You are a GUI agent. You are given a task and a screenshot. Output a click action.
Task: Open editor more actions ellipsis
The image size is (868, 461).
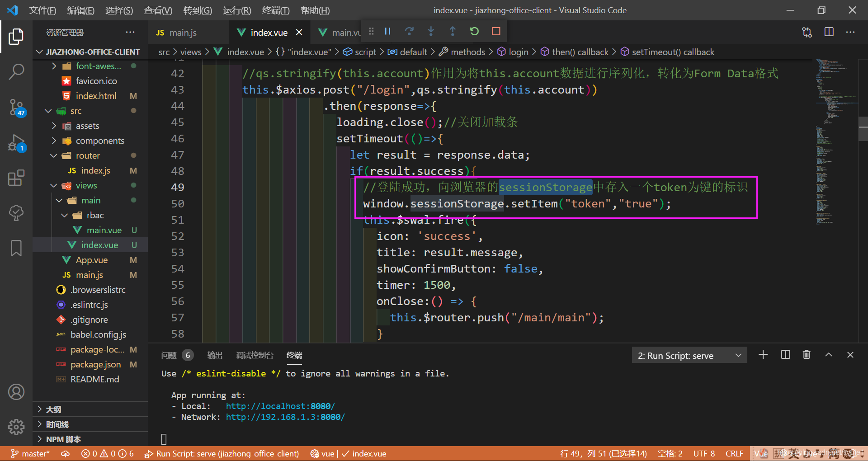[x=850, y=32]
